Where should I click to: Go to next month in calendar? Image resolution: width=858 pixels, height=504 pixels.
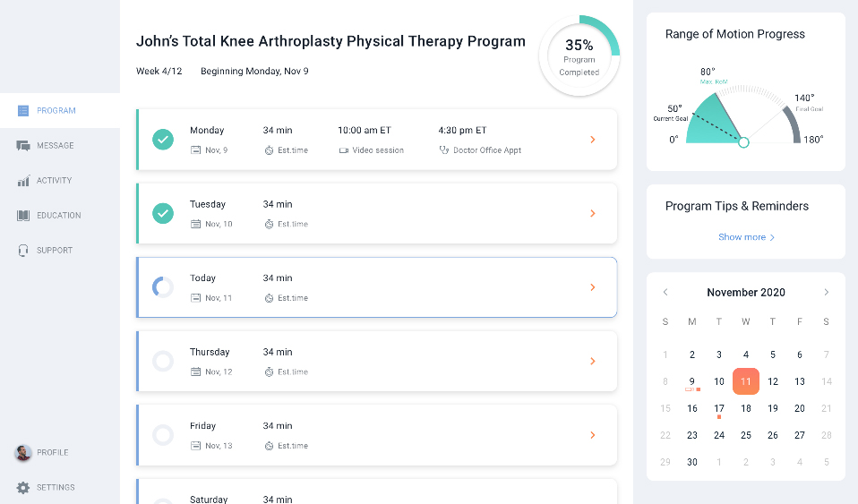pyautogui.click(x=826, y=293)
